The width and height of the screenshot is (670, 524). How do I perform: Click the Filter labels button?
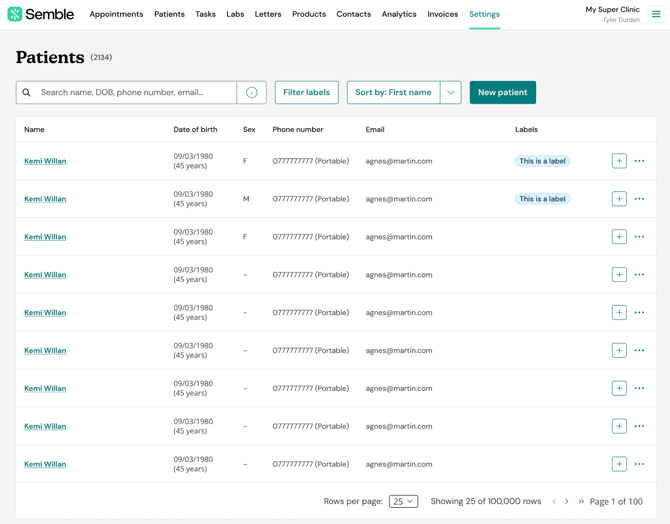coord(306,93)
